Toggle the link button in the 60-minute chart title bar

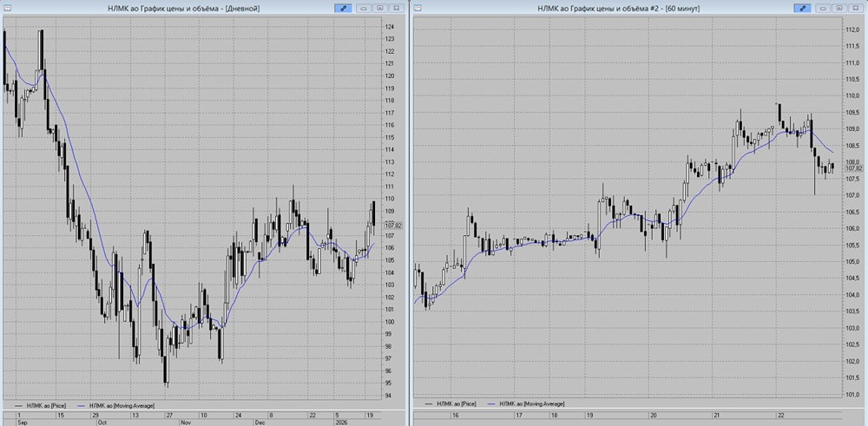[802, 9]
